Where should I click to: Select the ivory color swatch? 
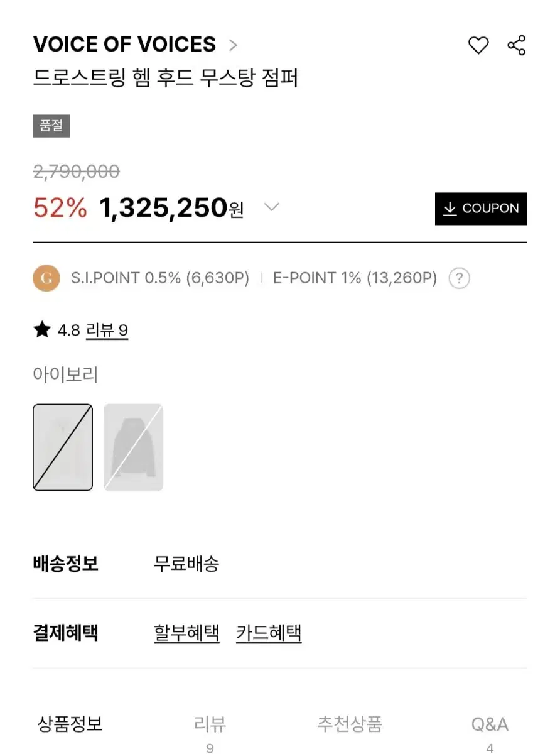[63, 447]
